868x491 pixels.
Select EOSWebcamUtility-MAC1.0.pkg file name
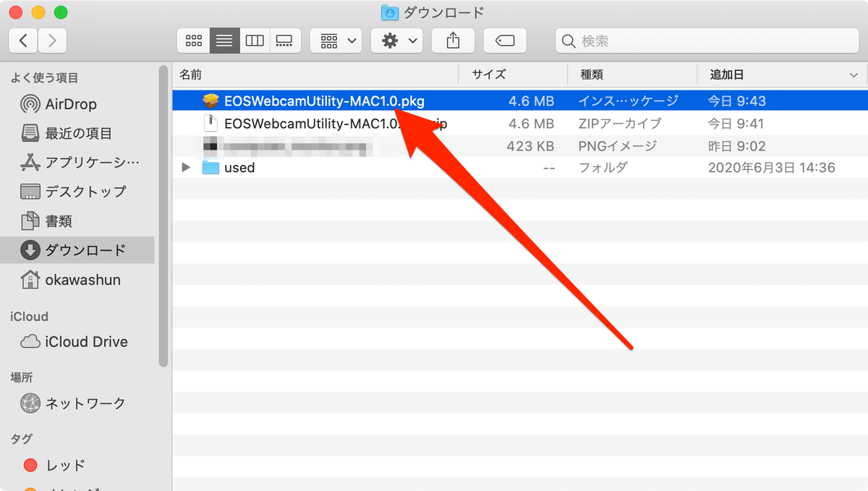(324, 101)
